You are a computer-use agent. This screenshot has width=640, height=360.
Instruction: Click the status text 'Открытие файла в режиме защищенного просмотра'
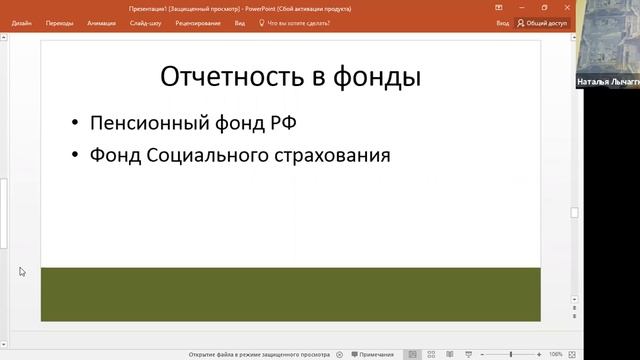point(259,355)
